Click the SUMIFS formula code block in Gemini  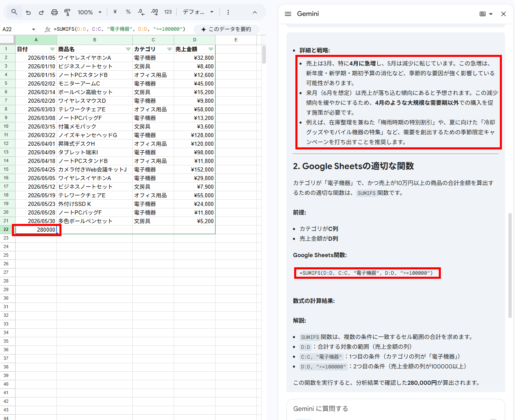(x=367, y=273)
